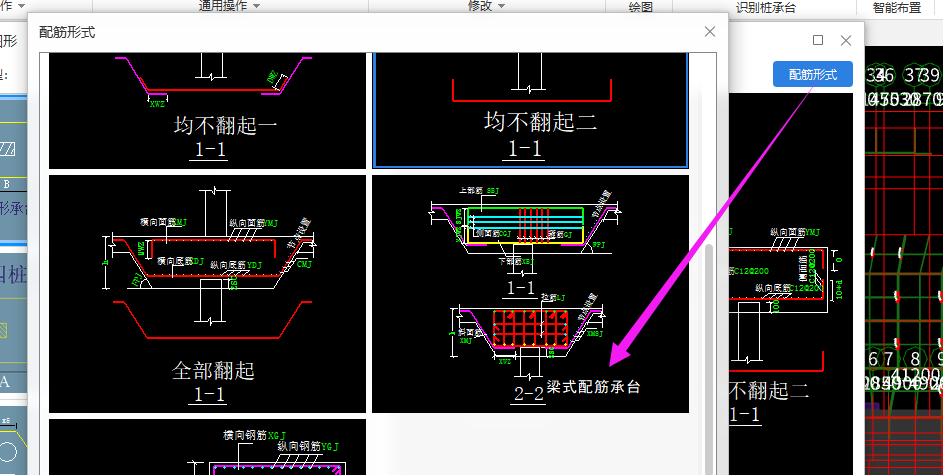943x475 pixels.
Task: Click the 配筋形式 dialog title text
Action: [x=67, y=32]
